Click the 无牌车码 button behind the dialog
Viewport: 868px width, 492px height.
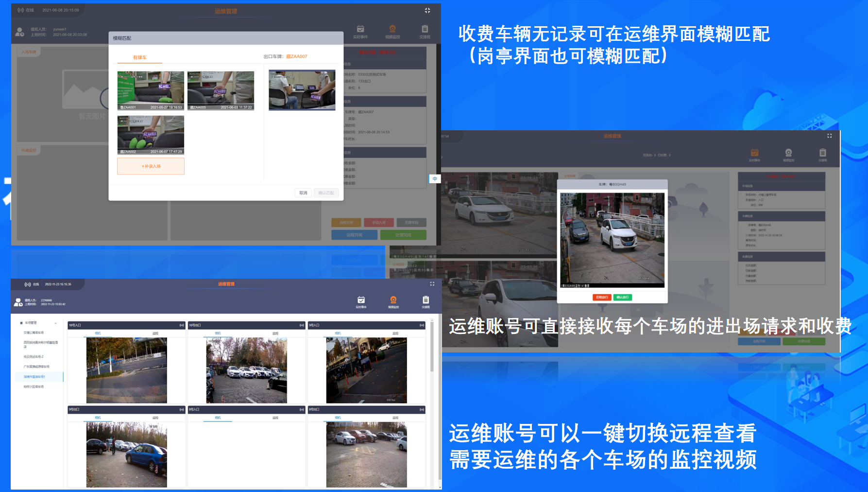[x=411, y=222]
